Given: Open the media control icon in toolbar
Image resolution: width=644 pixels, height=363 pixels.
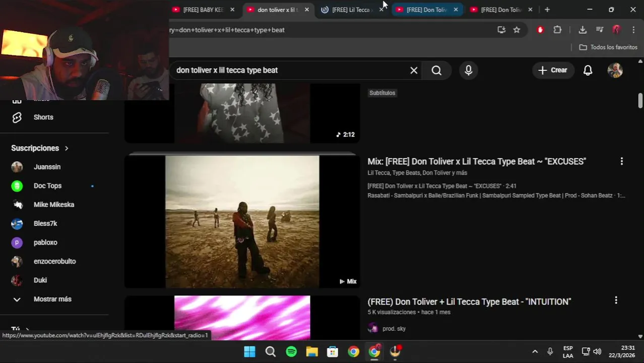Looking at the screenshot, I should click(x=599, y=30).
